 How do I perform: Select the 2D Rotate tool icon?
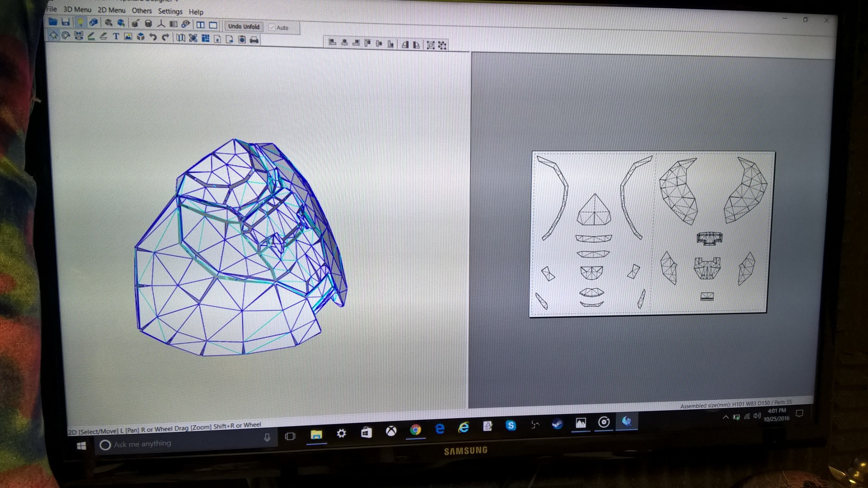tap(66, 35)
